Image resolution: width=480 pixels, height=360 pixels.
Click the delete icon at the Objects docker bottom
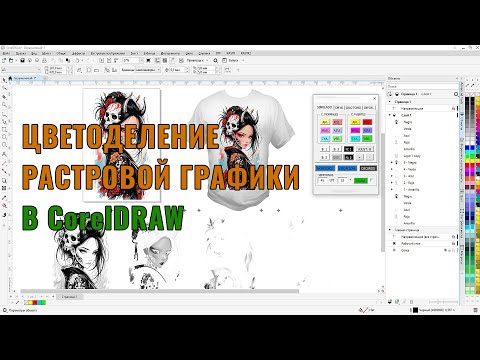tap(411, 301)
